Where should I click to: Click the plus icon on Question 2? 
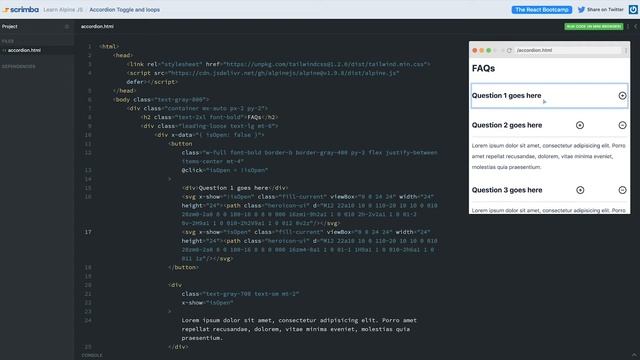pyautogui.click(x=580, y=125)
